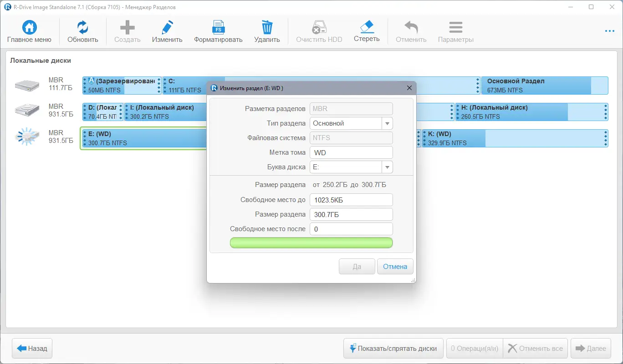The height and width of the screenshot is (364, 623).
Task: Click Показать/спрятать диски button
Action: (393, 349)
